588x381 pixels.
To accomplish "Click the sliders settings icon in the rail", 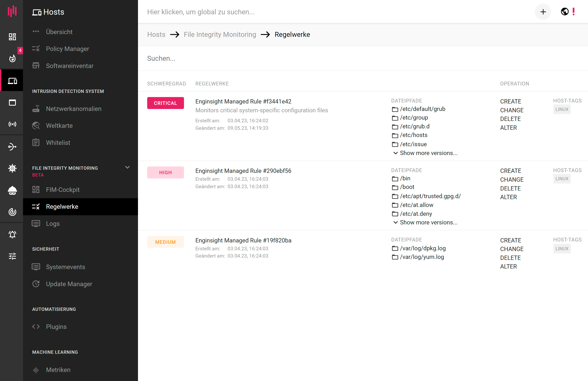I will pyautogui.click(x=12, y=256).
